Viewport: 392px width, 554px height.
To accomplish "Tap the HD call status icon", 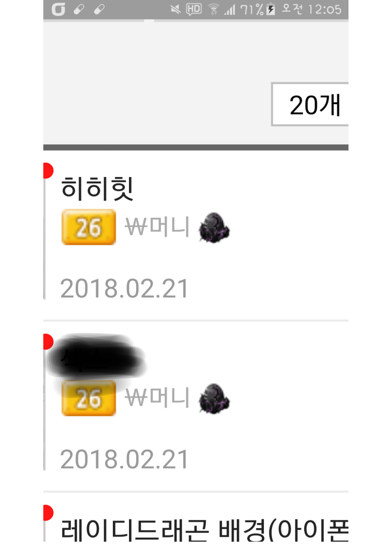I will [194, 9].
